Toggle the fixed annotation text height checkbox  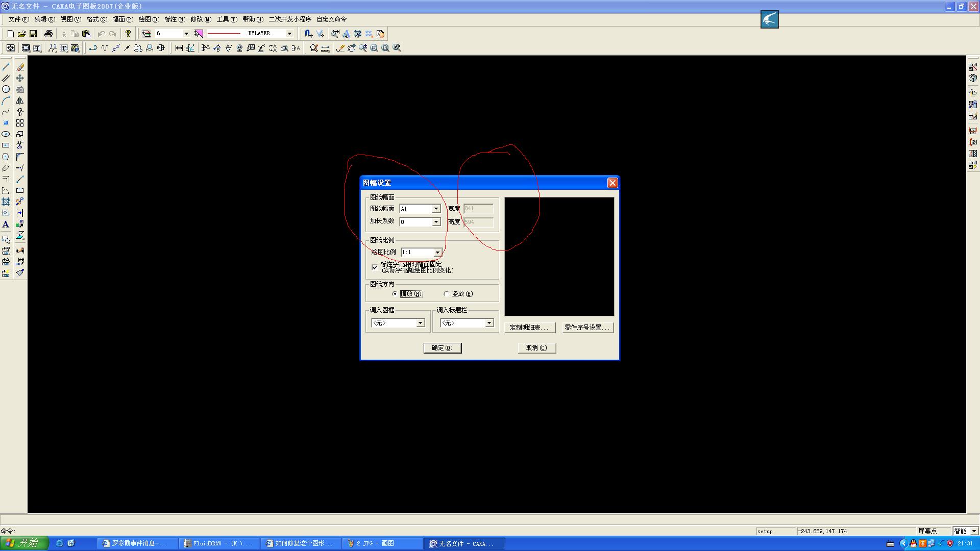375,267
